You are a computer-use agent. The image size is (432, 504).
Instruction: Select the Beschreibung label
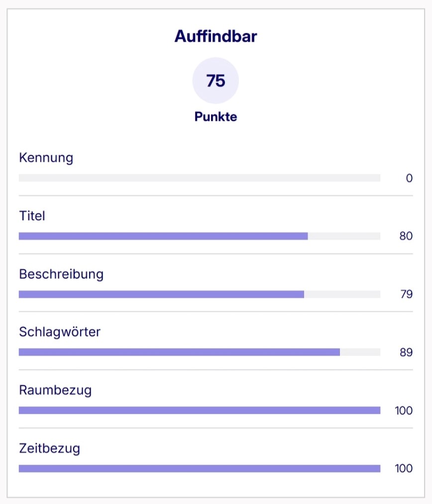[x=61, y=274]
